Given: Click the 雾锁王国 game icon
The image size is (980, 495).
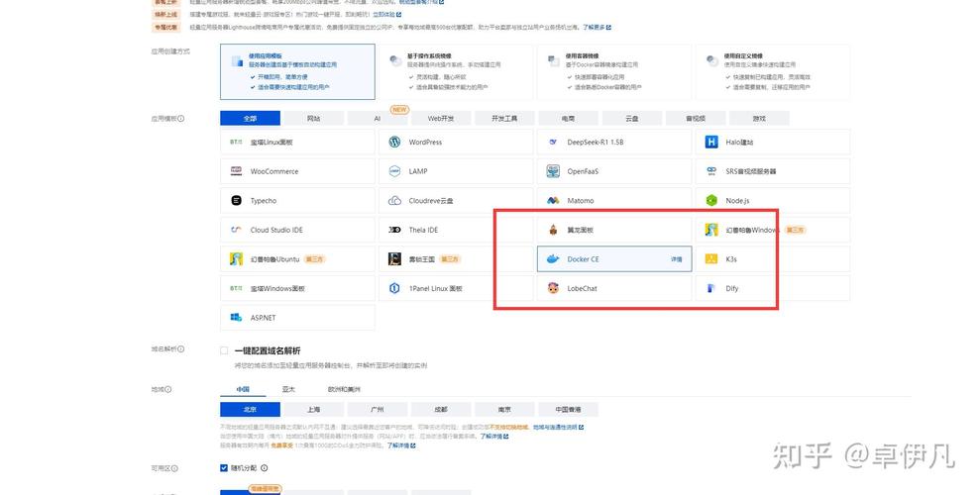Looking at the screenshot, I should (394, 259).
